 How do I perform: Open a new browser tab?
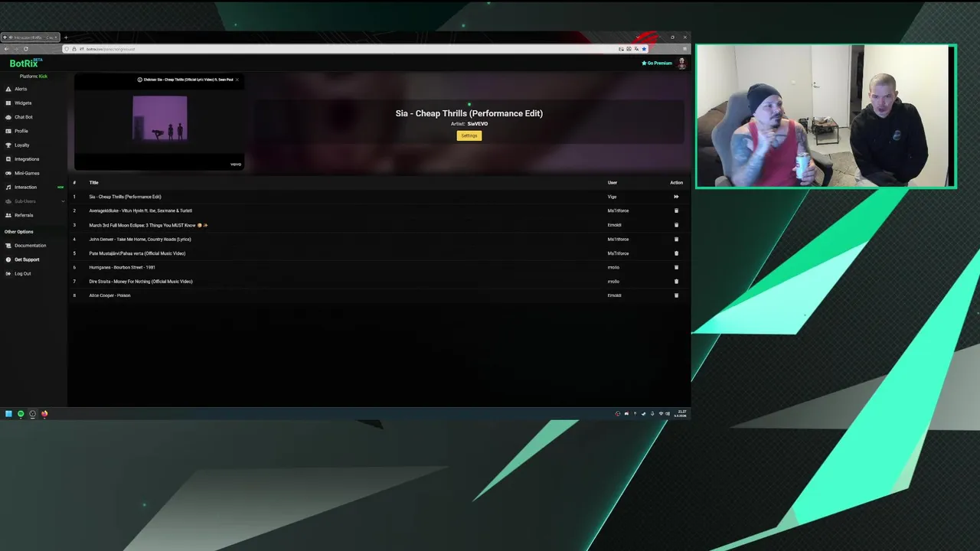(x=66, y=37)
